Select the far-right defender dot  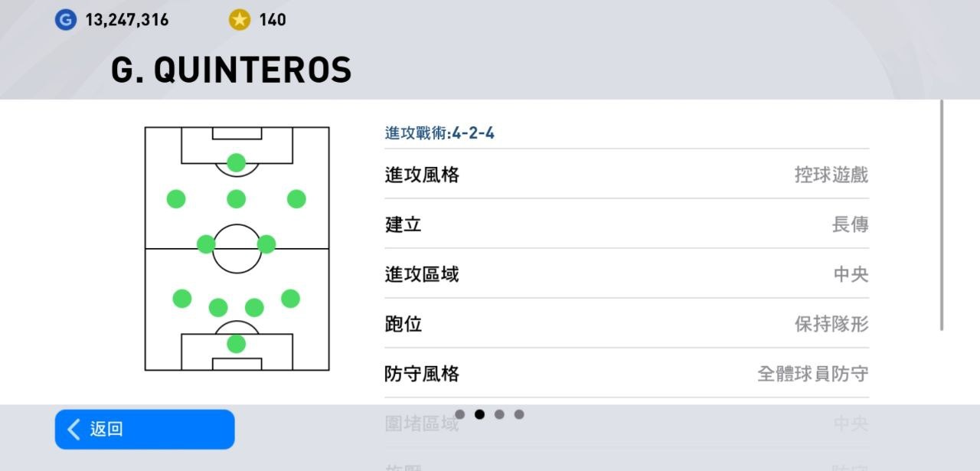[x=290, y=299]
